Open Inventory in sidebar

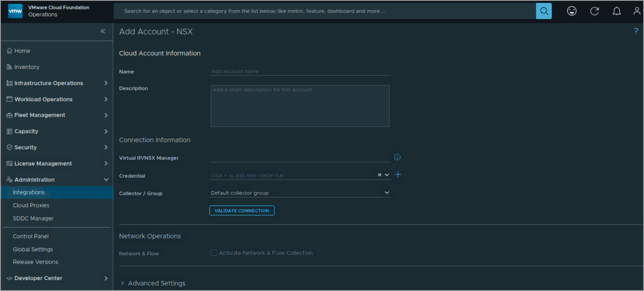(x=27, y=67)
